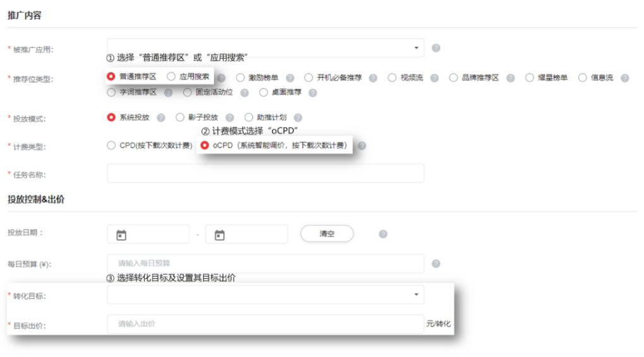Select 固定活动位 radio option
644x357 pixels.
(188, 92)
